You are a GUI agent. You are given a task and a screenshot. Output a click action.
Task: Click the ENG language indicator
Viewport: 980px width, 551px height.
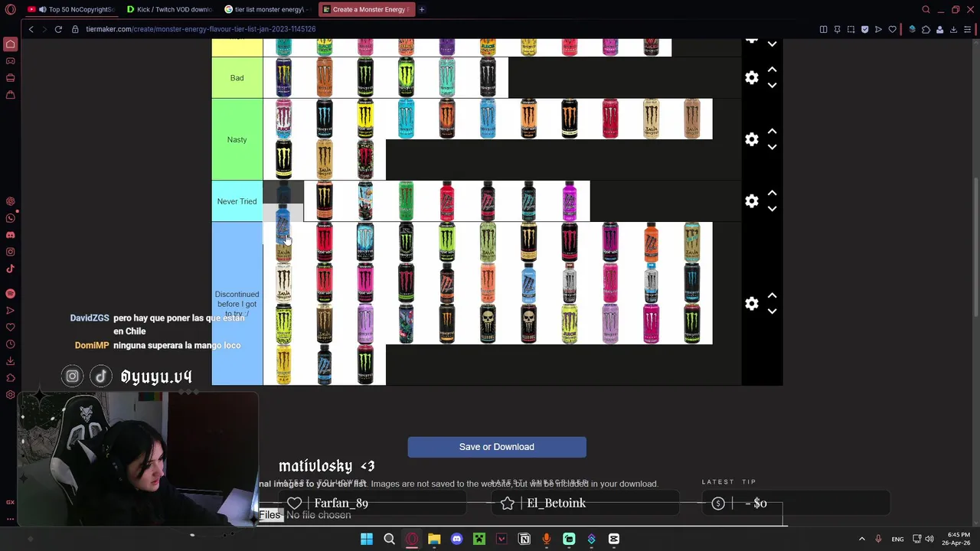pos(897,540)
